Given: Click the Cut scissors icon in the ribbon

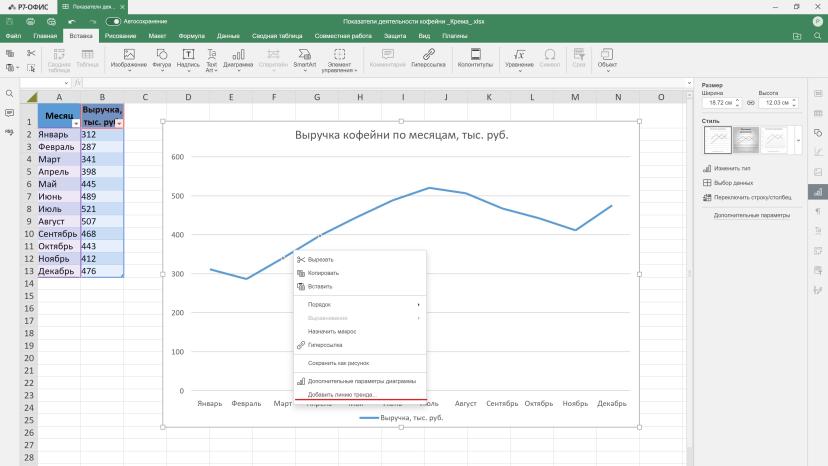Looking at the screenshot, I should 31,53.
